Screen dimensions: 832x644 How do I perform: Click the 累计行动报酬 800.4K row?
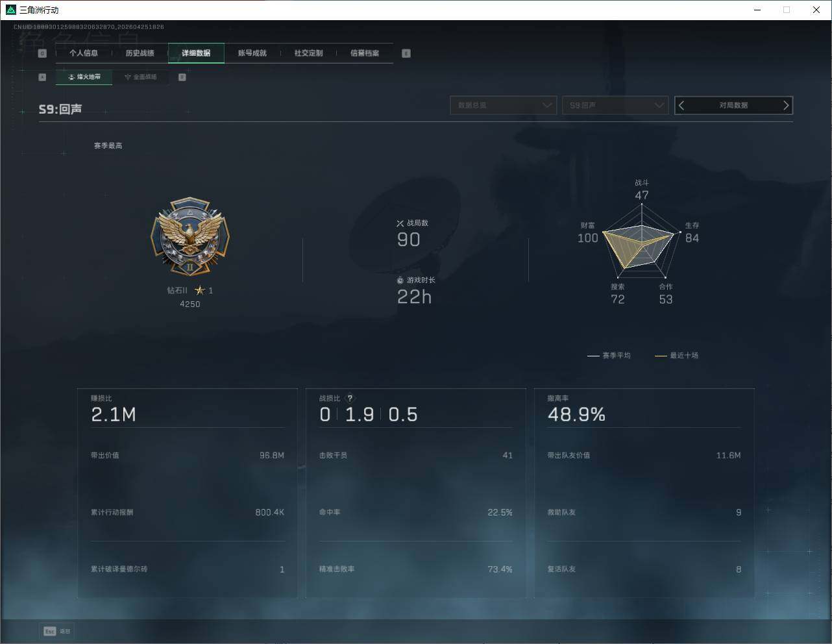188,513
